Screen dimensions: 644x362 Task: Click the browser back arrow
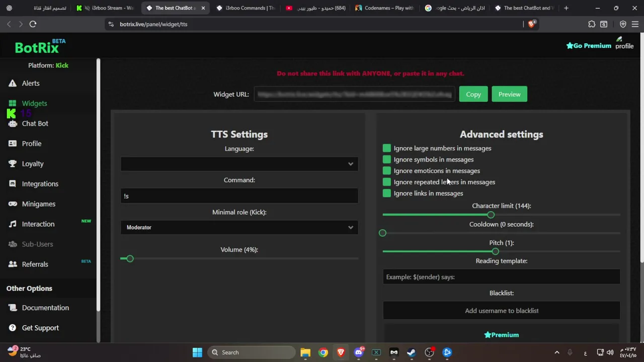coord(9,24)
